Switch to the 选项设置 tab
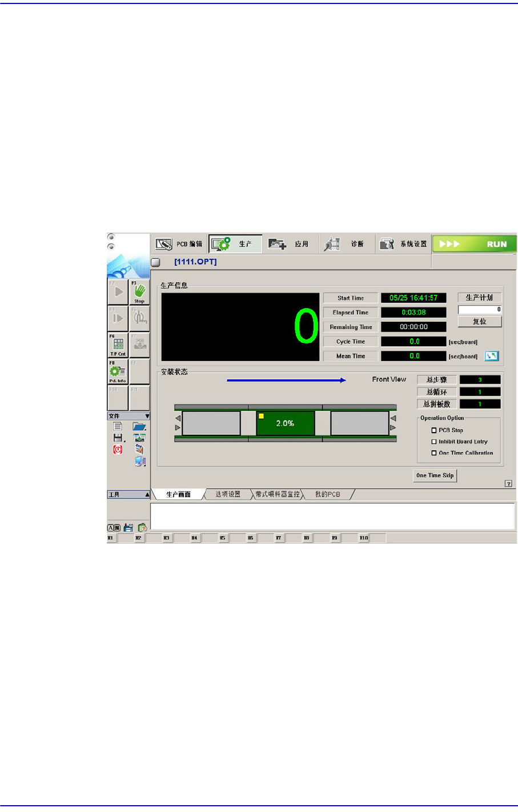This screenshot has height=812, width=518. (x=228, y=494)
